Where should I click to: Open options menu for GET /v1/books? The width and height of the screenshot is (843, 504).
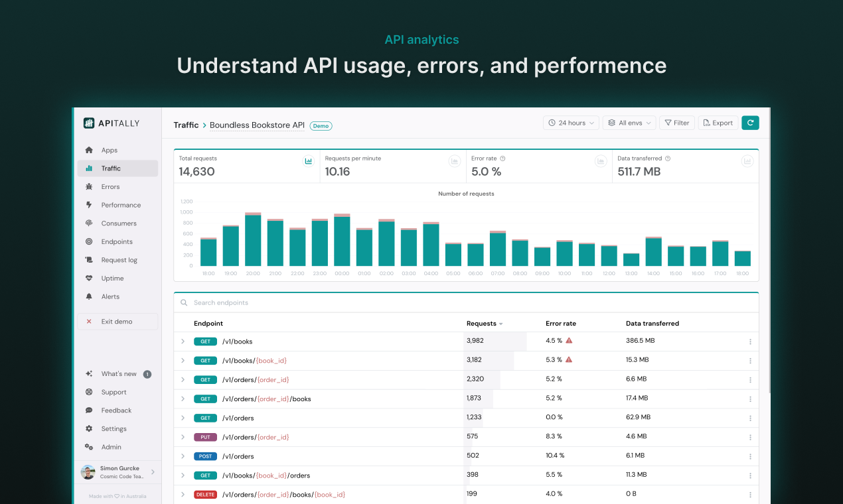click(750, 342)
